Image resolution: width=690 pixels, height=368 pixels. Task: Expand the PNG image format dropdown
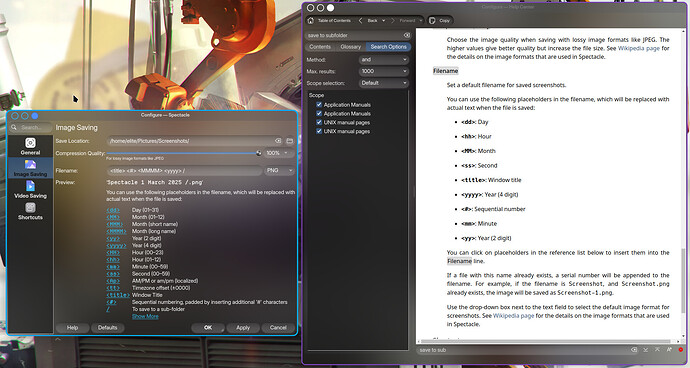click(279, 170)
